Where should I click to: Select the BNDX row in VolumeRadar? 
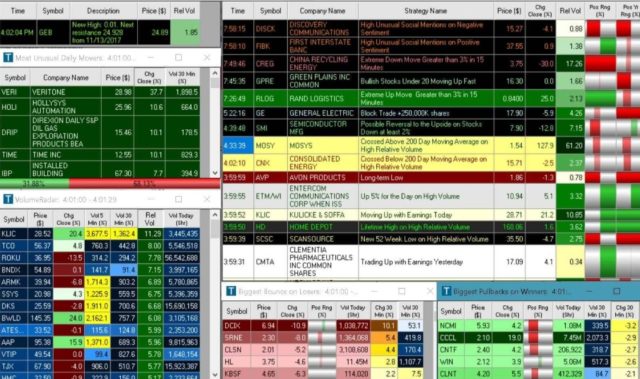click(100, 270)
